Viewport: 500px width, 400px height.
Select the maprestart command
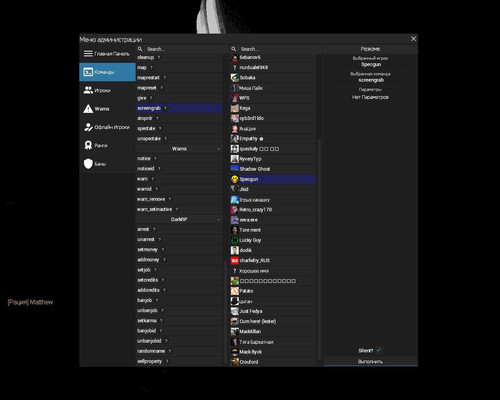click(x=179, y=78)
